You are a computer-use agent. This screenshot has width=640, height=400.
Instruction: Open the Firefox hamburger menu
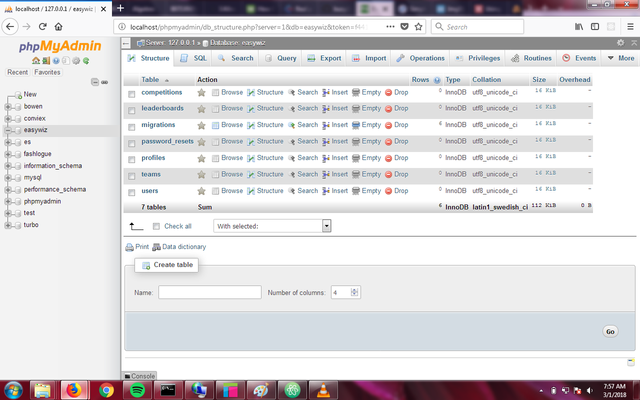(x=630, y=27)
